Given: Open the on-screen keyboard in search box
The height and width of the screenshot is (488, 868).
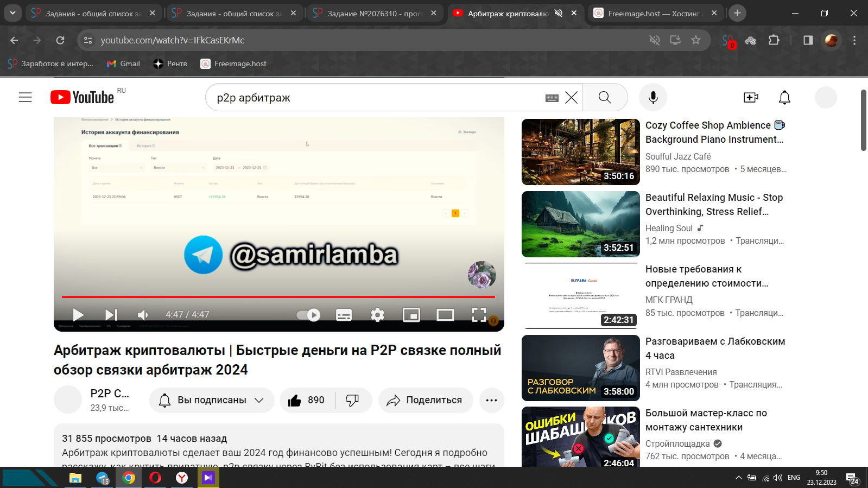Looking at the screenshot, I should 552,98.
